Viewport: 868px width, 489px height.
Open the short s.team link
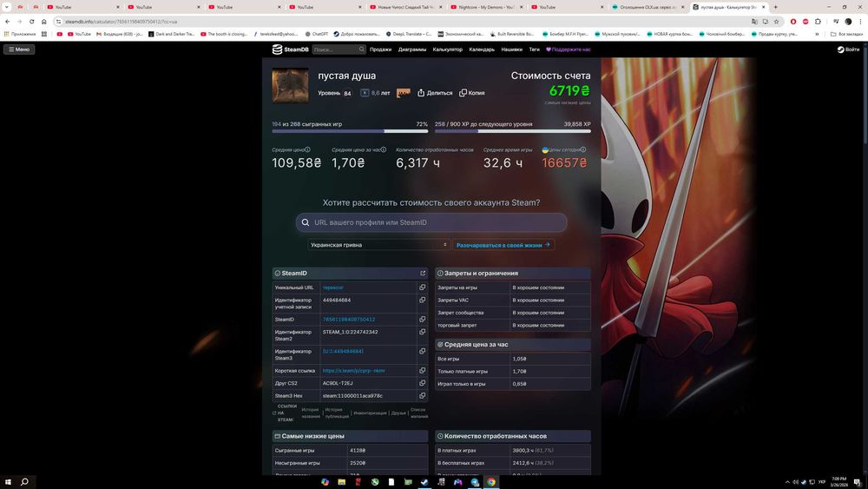(x=354, y=371)
